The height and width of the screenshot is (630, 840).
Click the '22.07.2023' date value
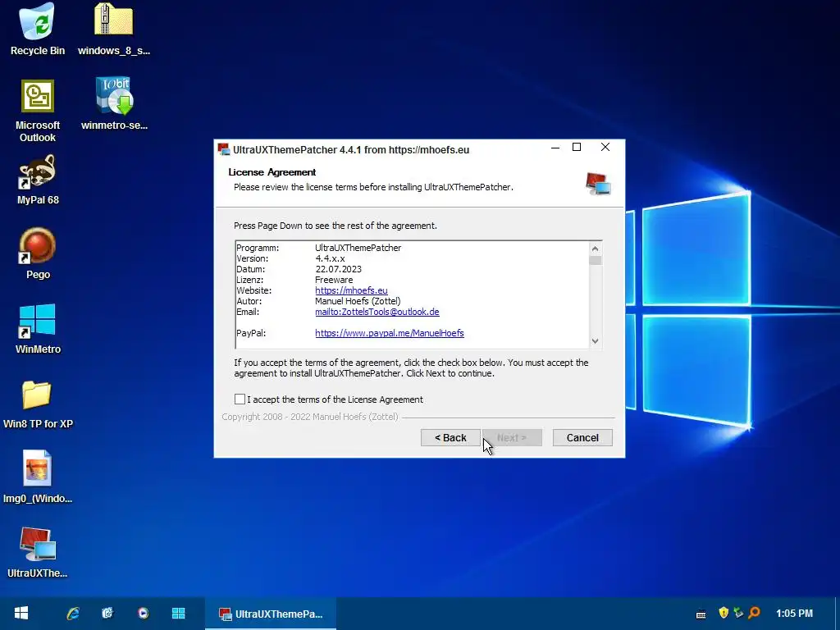pos(338,269)
